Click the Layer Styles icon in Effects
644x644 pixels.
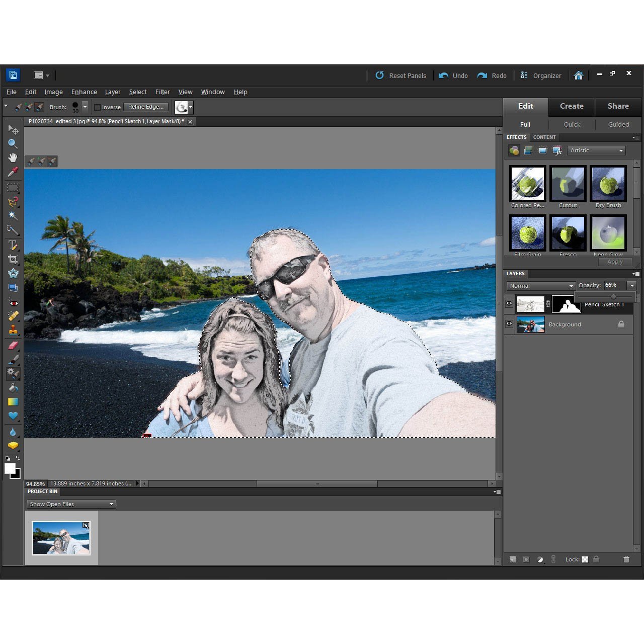tap(528, 150)
